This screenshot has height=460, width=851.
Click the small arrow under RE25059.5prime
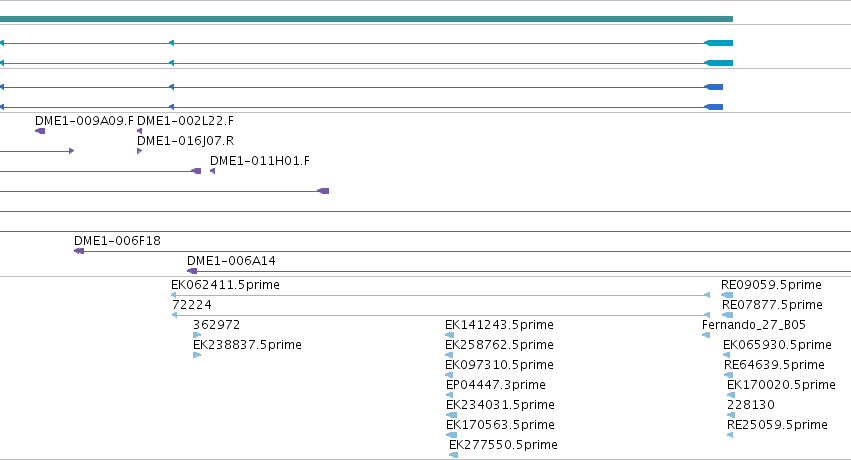730,435
